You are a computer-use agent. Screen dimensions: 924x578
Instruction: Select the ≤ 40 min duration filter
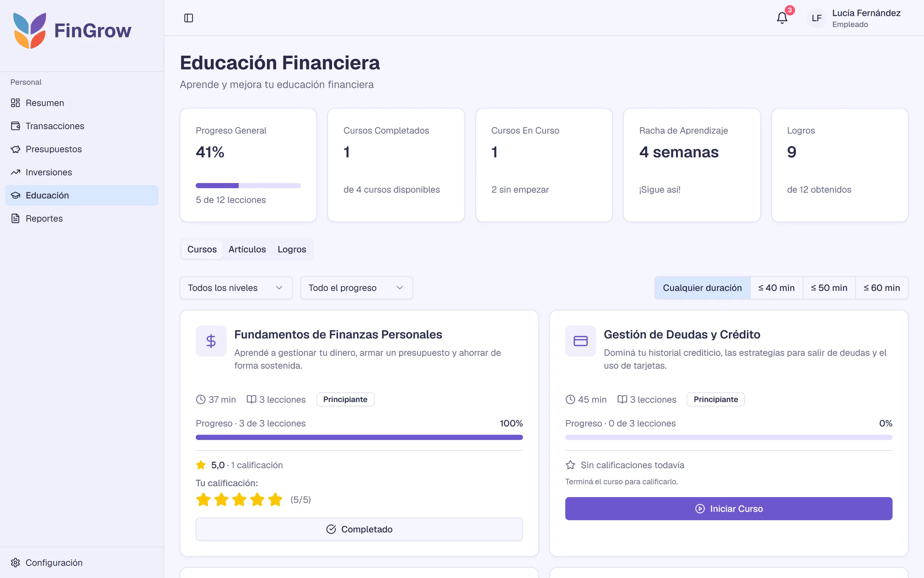776,288
